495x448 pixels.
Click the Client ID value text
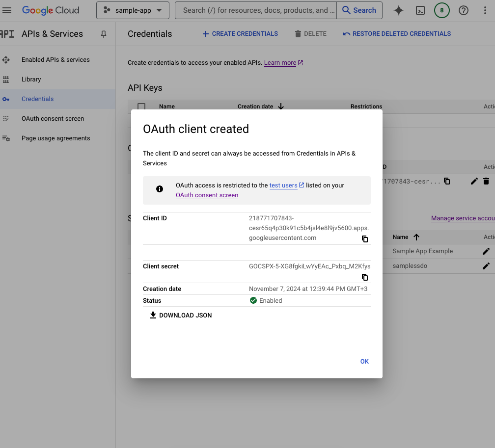[x=309, y=228]
